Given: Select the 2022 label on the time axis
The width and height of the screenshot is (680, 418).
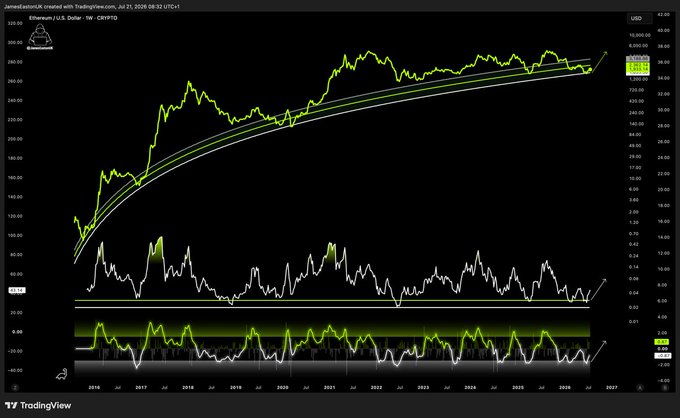Looking at the screenshot, I should click(376, 387).
